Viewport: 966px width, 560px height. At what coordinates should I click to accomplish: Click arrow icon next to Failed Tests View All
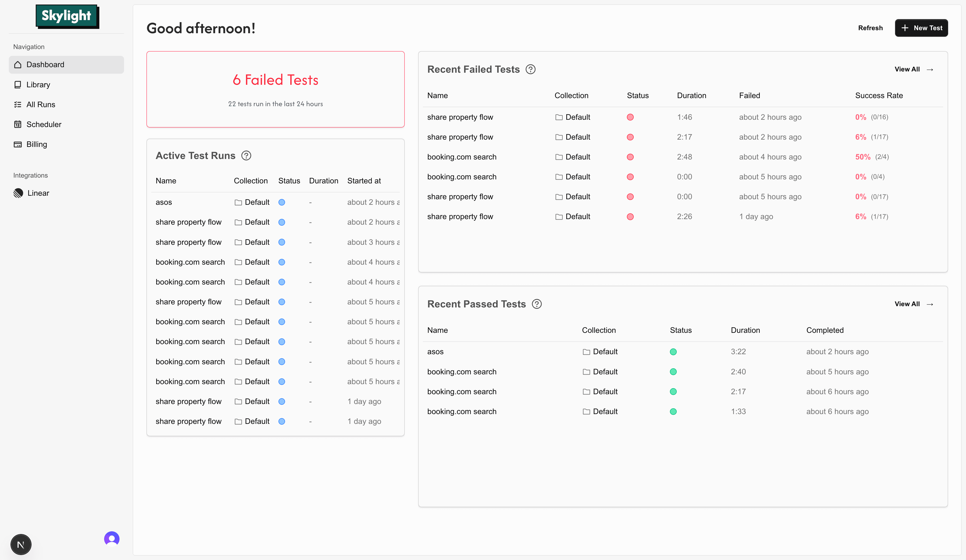point(930,70)
